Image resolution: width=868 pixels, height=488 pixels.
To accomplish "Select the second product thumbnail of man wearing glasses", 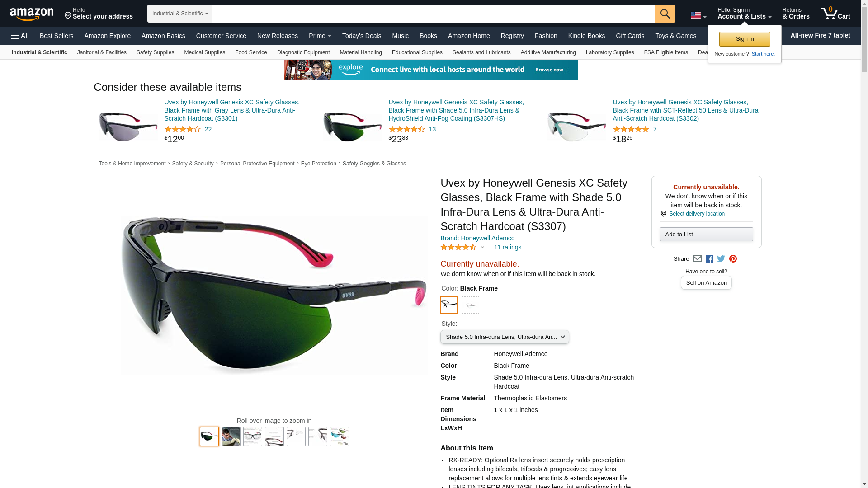I will [231, 436].
